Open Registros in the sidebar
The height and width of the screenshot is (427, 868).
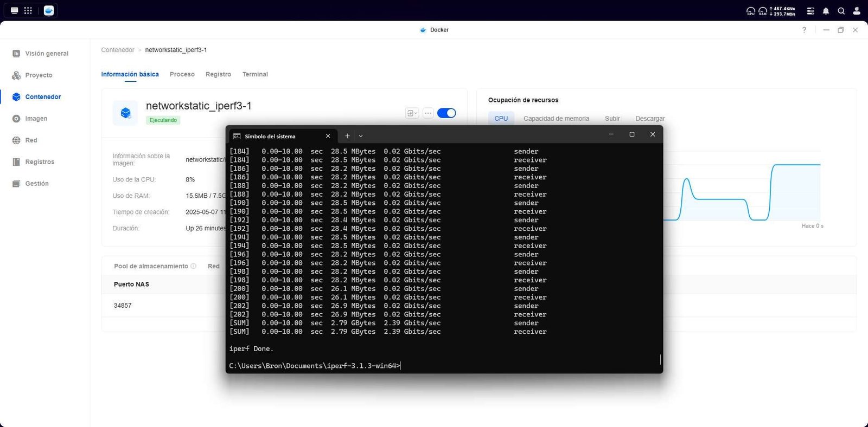pos(40,162)
